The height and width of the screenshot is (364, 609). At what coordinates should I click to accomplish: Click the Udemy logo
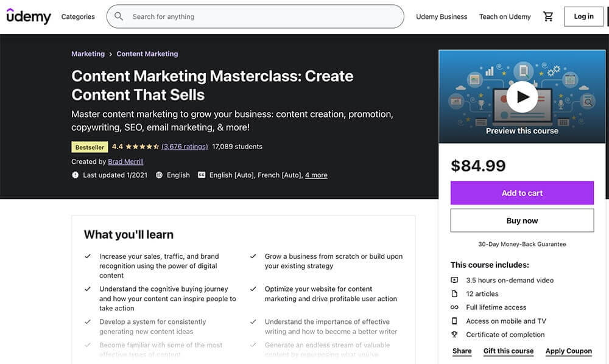click(28, 16)
